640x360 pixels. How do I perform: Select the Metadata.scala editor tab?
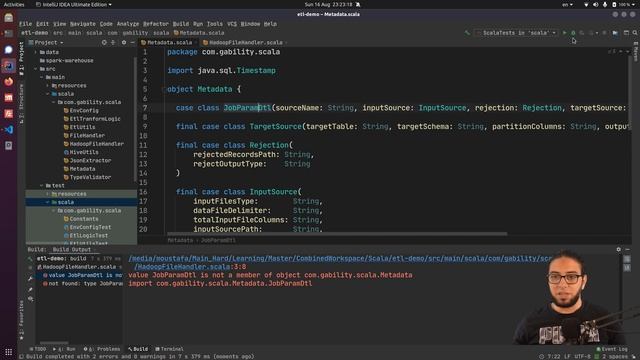169,42
